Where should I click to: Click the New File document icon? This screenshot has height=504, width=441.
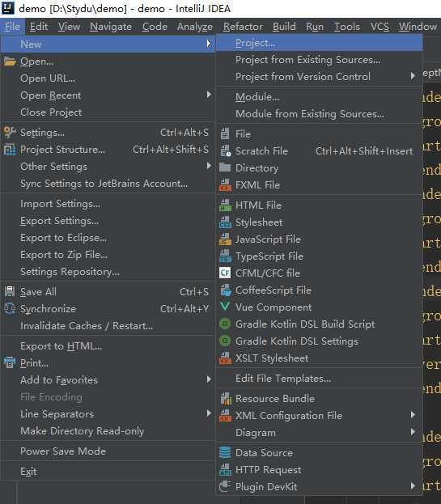225,133
